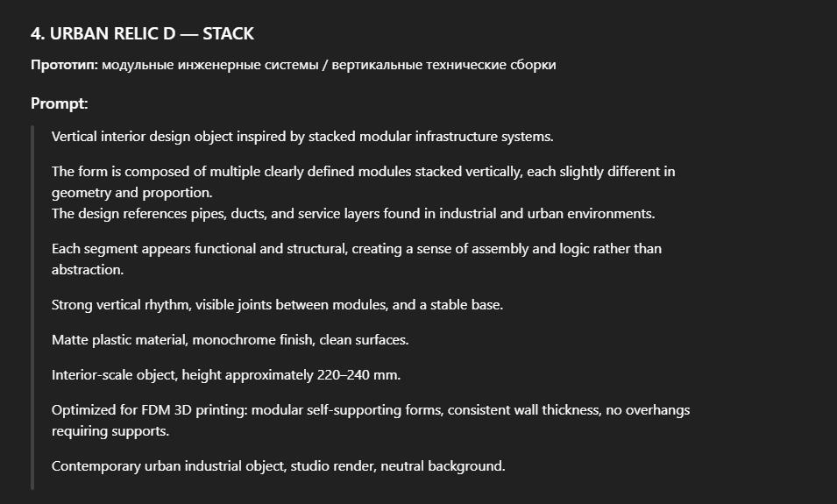Click the heading "4. URBAN RELIC D — STACK"
This screenshot has height=504, width=837.
click(142, 34)
